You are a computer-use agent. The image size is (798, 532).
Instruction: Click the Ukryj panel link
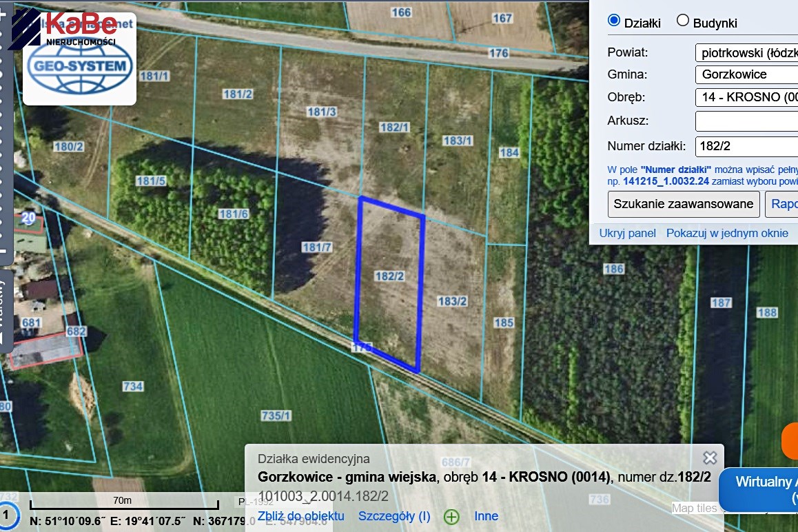(x=627, y=233)
